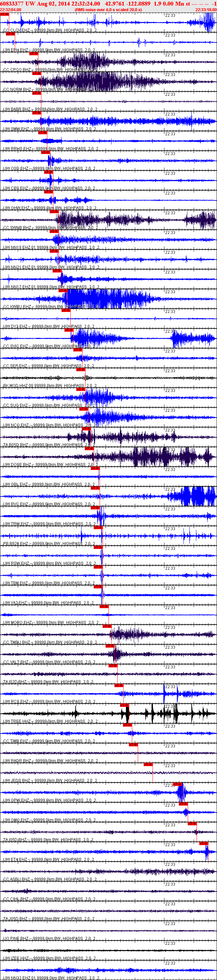Viewport: 217px width, 980px height.
Task: Select the CC SWNB BHZ trace label
Action: click(50, 228)
